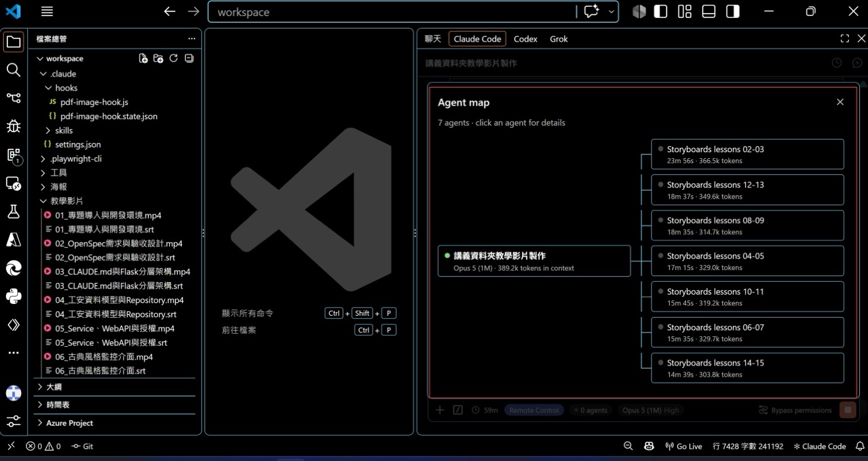Select the 講義資料夾教學影片製作 main agent node
The width and height of the screenshot is (868, 461).
(534, 261)
